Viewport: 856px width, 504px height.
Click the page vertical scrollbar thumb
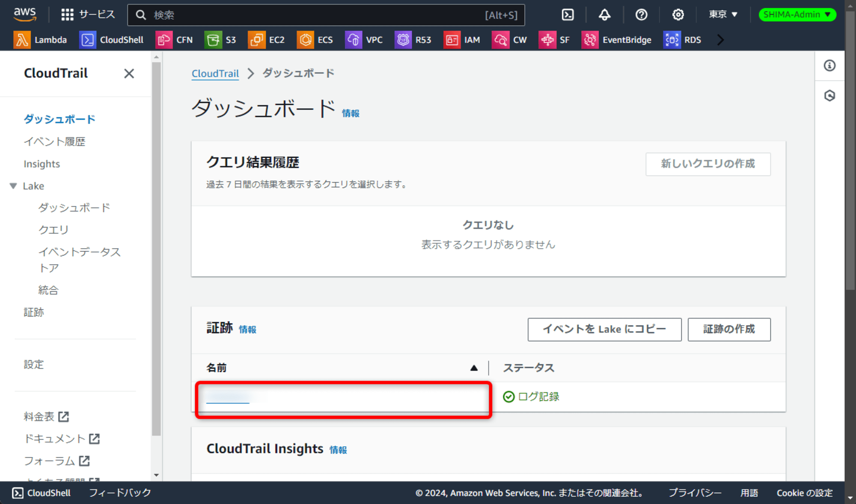click(x=850, y=150)
